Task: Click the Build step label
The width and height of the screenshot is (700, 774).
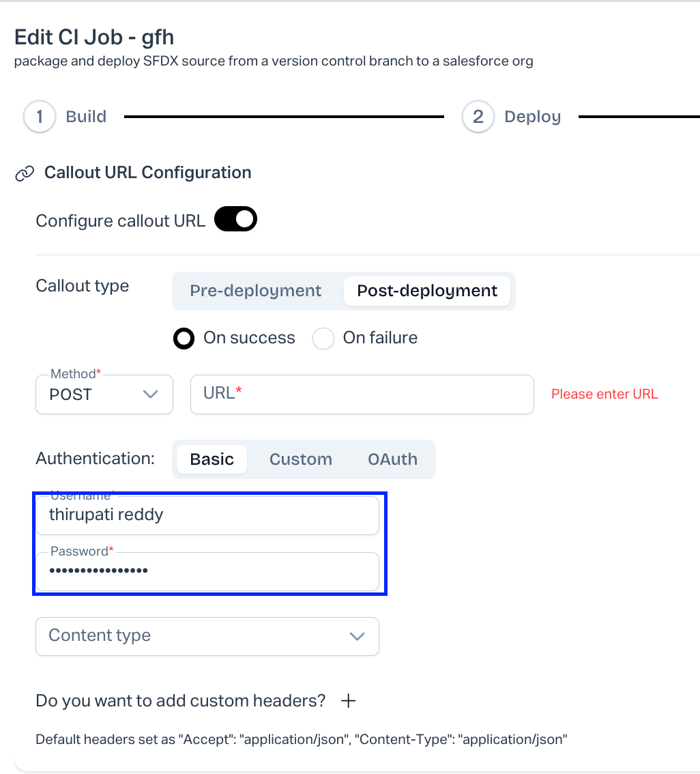Action: [x=86, y=117]
